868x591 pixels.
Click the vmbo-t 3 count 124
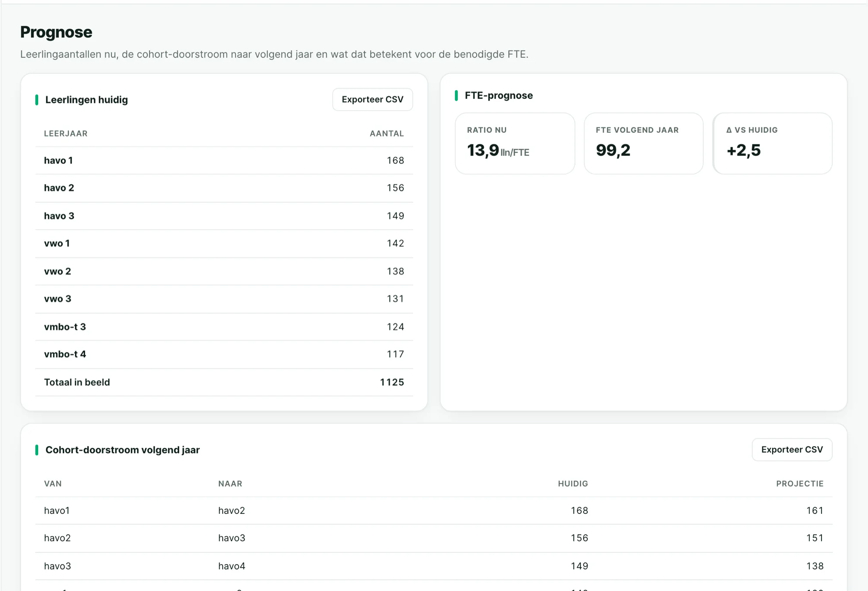click(395, 327)
